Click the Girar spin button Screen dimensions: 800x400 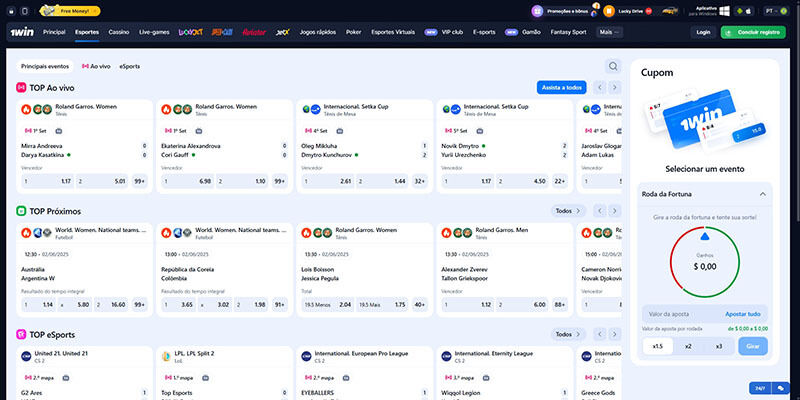[753, 346]
